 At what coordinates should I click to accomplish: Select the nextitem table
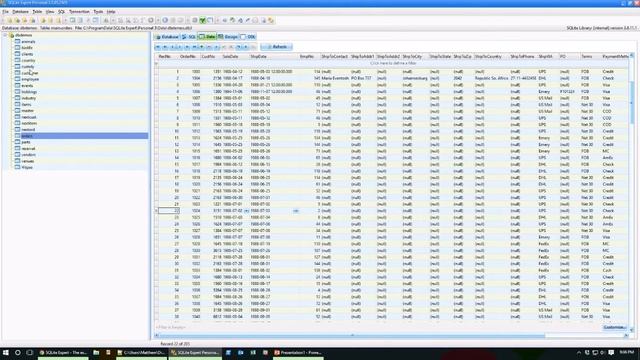coord(29,123)
